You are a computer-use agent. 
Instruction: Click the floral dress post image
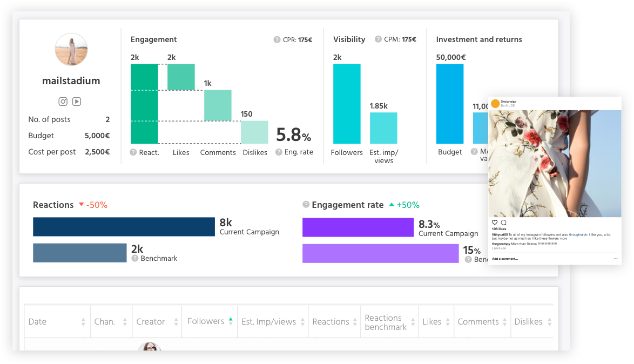tap(555, 163)
